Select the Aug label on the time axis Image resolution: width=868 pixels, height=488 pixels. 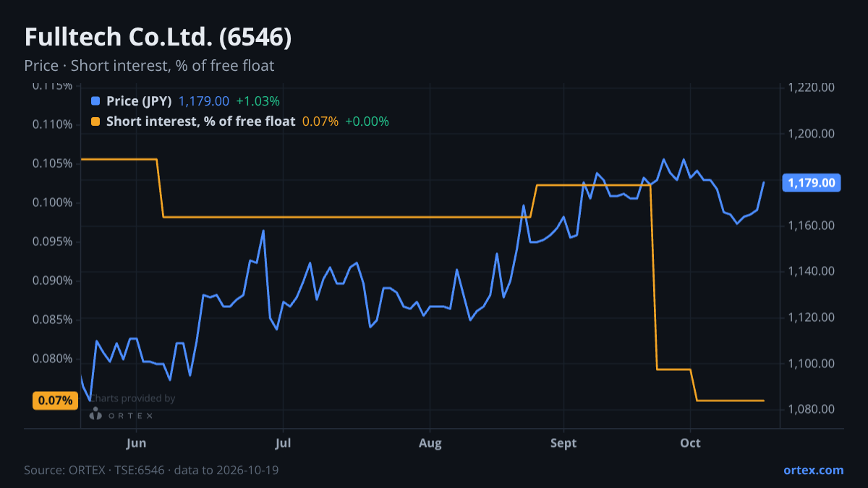430,443
